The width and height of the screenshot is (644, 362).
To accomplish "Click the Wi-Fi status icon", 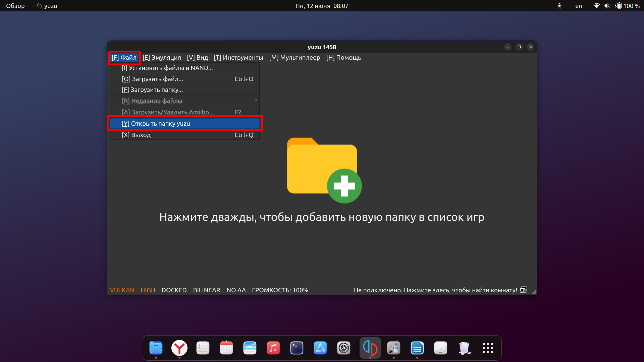I will (x=596, y=6).
